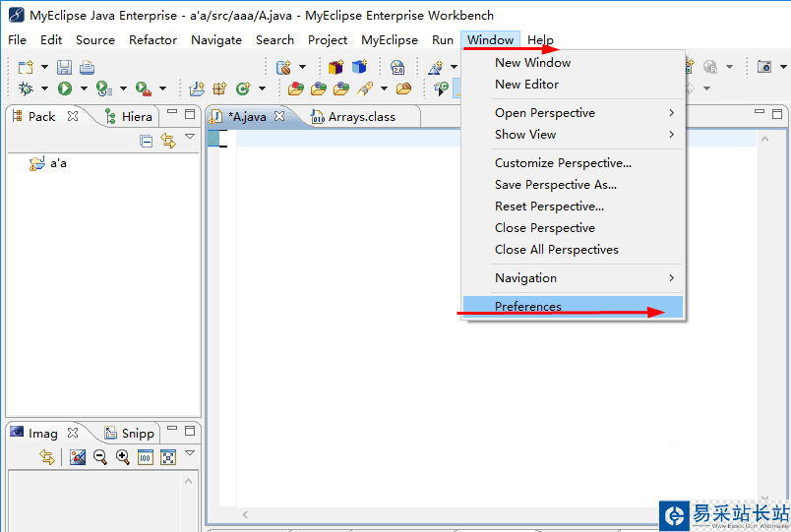This screenshot has width=791, height=532.
Task: Click the blue package cube icon
Action: (x=359, y=67)
